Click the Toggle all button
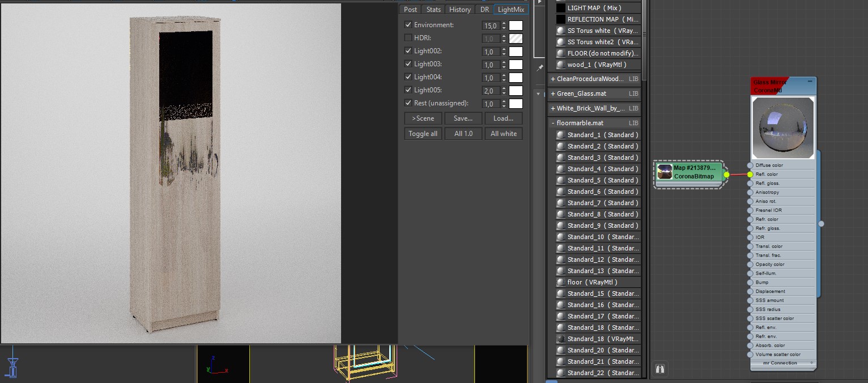This screenshot has width=868, height=383. click(423, 134)
